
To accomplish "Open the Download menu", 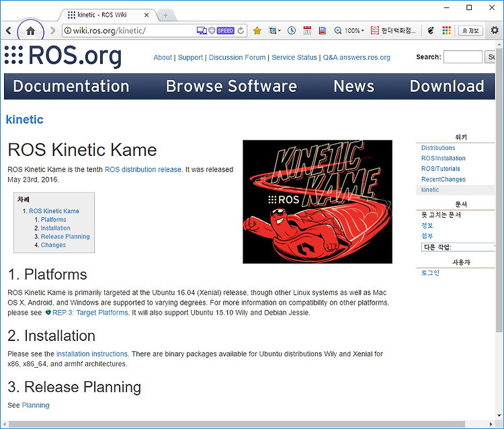I will (447, 86).
